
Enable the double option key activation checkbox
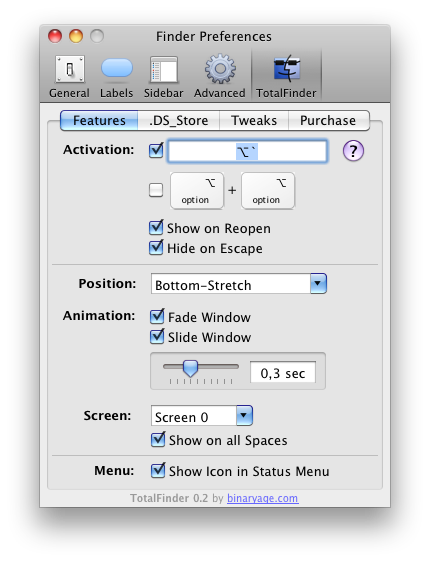tap(156, 190)
